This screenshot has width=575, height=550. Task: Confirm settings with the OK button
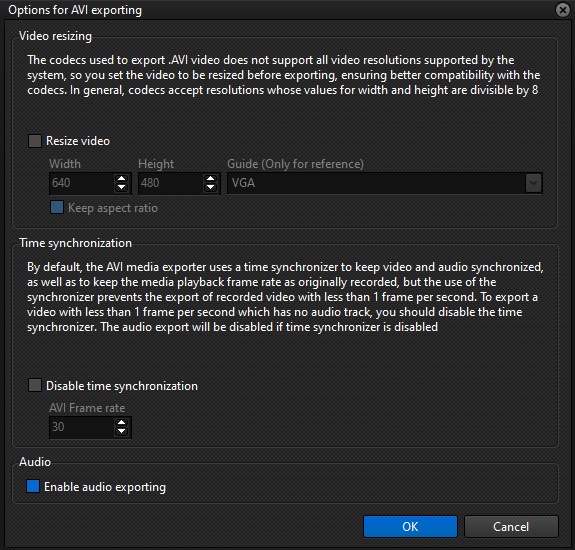click(410, 527)
